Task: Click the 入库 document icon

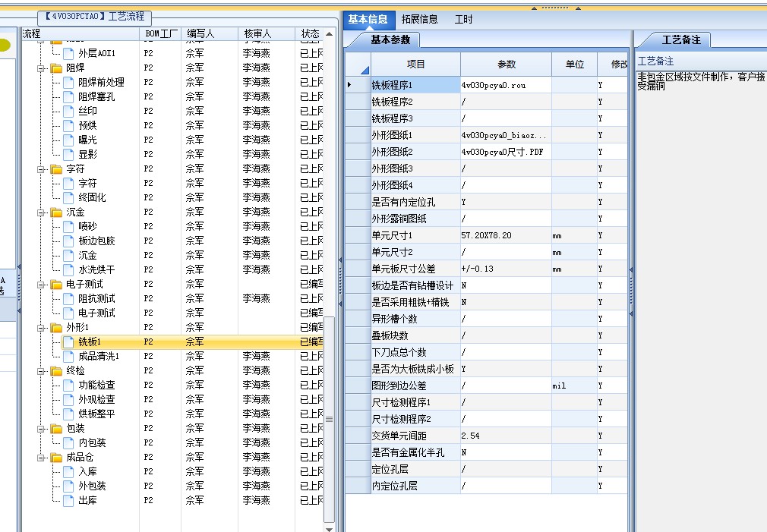Action: pyautogui.click(x=68, y=472)
